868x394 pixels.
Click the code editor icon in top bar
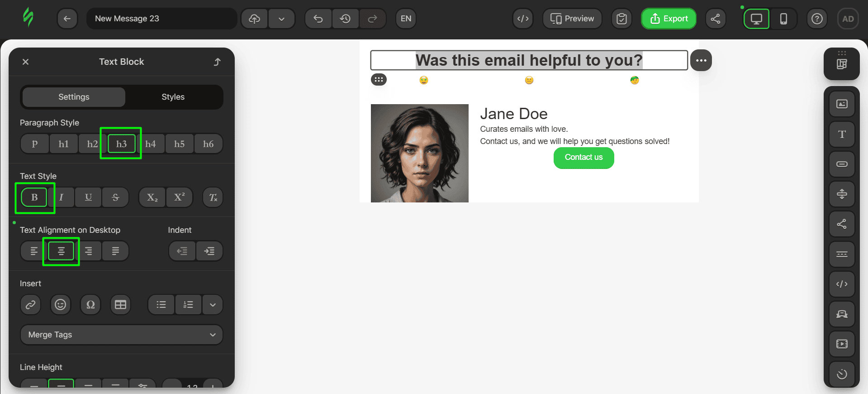[x=523, y=19]
